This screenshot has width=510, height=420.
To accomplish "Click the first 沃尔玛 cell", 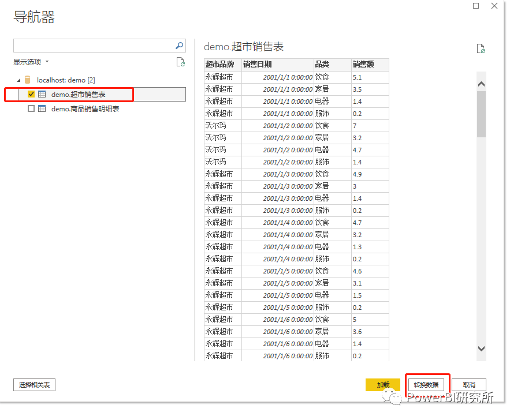I will (223, 125).
